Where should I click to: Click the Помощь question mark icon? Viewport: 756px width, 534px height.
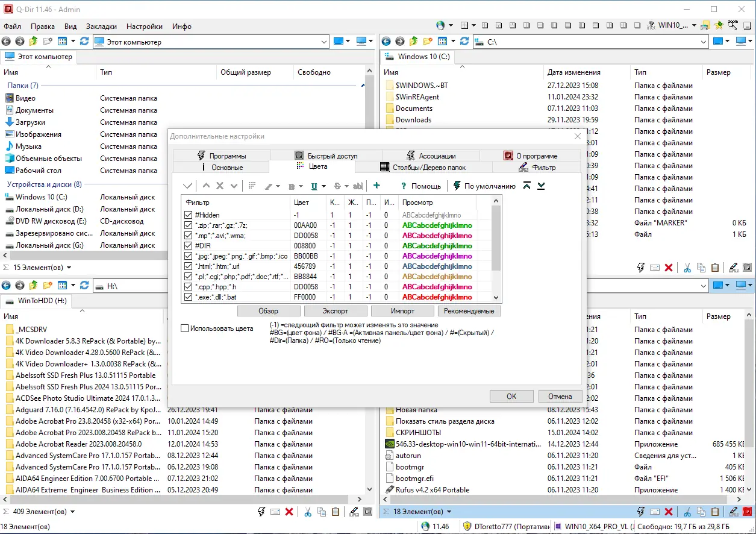(x=404, y=186)
